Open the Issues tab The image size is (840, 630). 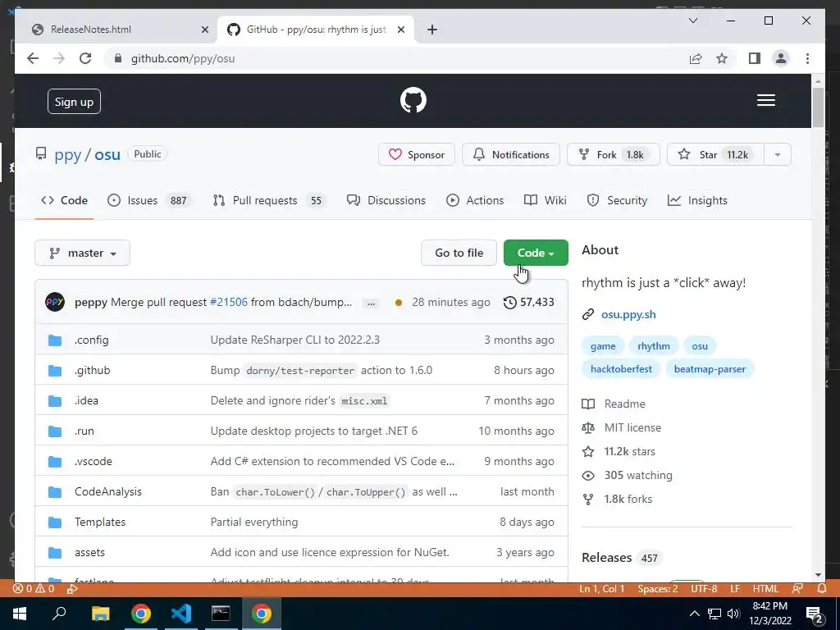[149, 200]
